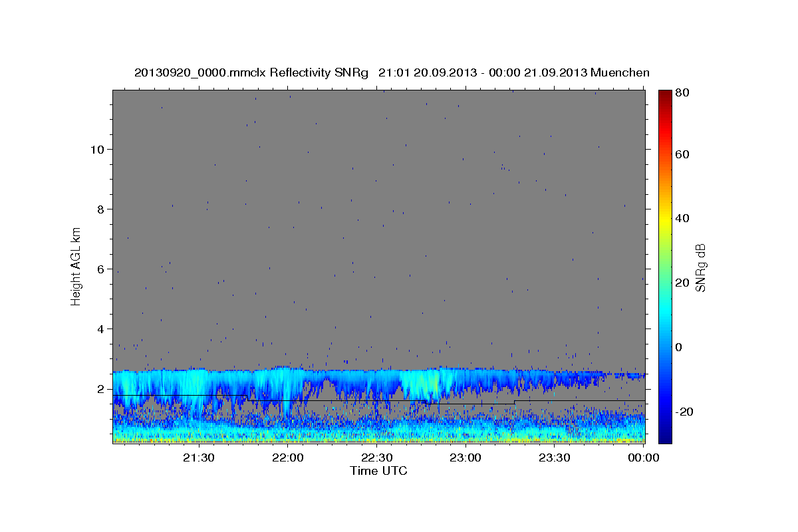Click the yellow band of the colorbar

(x=665, y=220)
